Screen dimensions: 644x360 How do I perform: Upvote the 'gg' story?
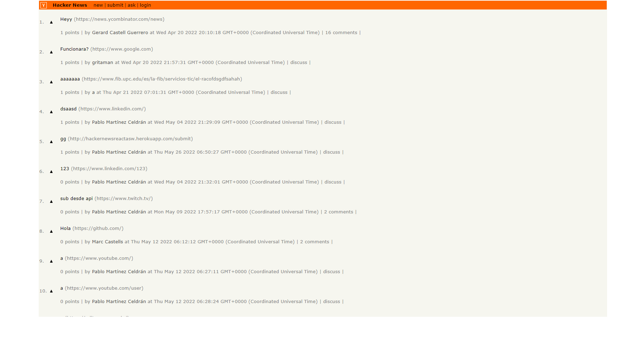(51, 142)
